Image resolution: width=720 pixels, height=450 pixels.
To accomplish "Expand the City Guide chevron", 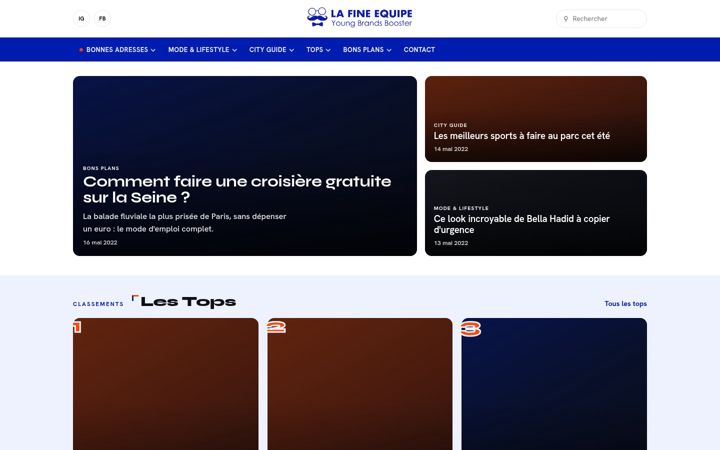I will pos(292,50).
